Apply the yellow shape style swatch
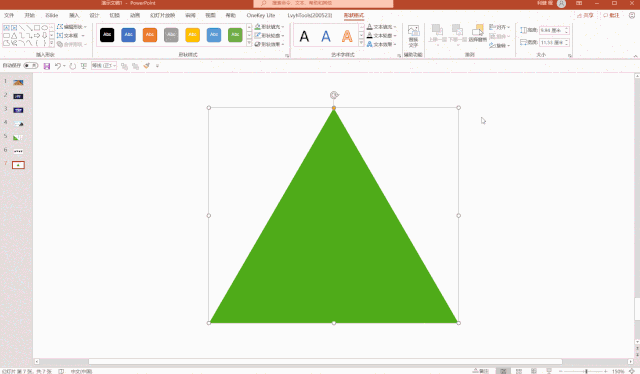The image size is (640, 374). pyautogui.click(x=192, y=35)
